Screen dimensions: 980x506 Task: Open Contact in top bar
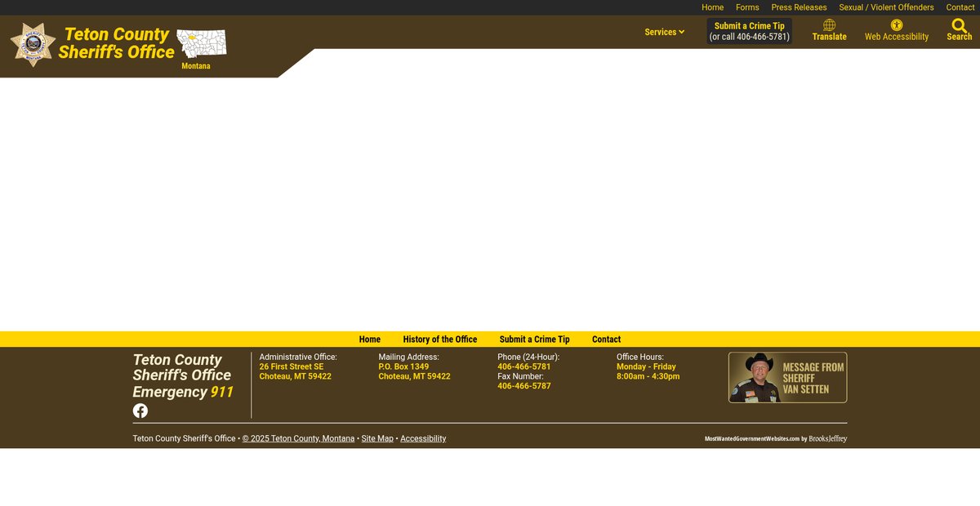pos(960,7)
